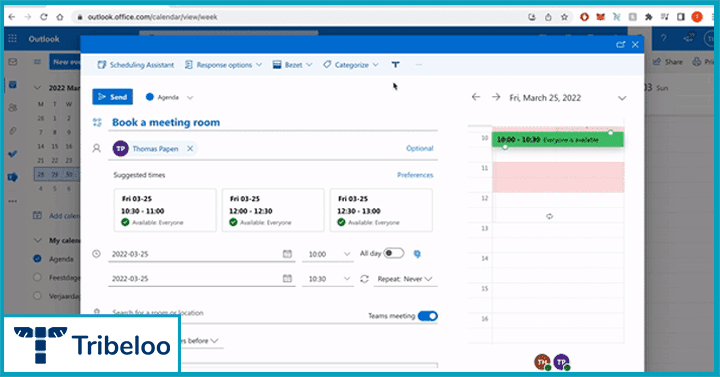The height and width of the screenshot is (377, 720).
Task: Toggle the All day switch
Action: pos(394,253)
